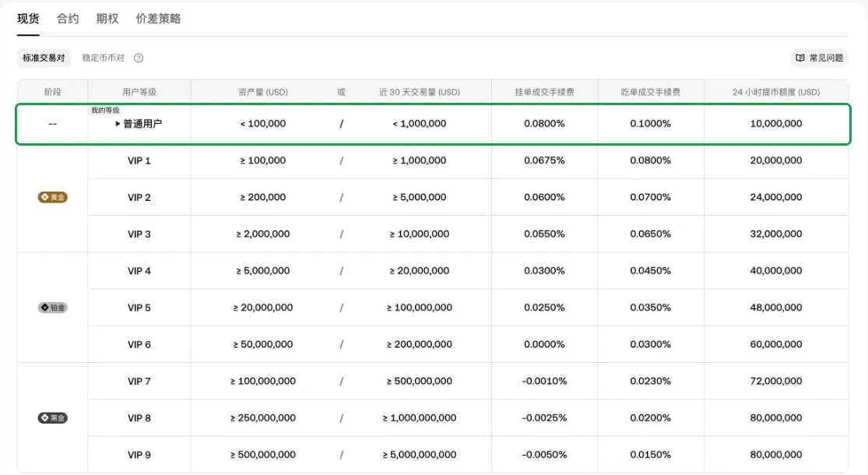This screenshot has width=868, height=475.
Task: Click trading volume ≥ 100,000,000
Action: [420, 308]
